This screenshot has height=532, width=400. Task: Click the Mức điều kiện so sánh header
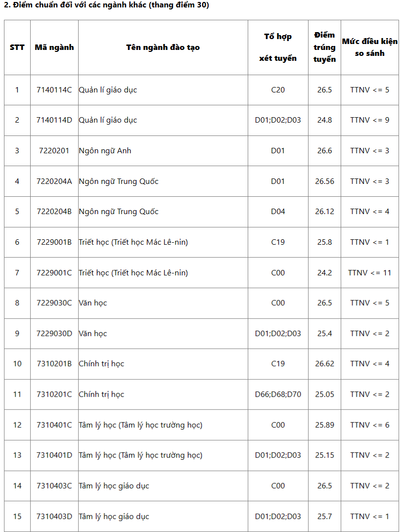pyautogui.click(x=370, y=47)
